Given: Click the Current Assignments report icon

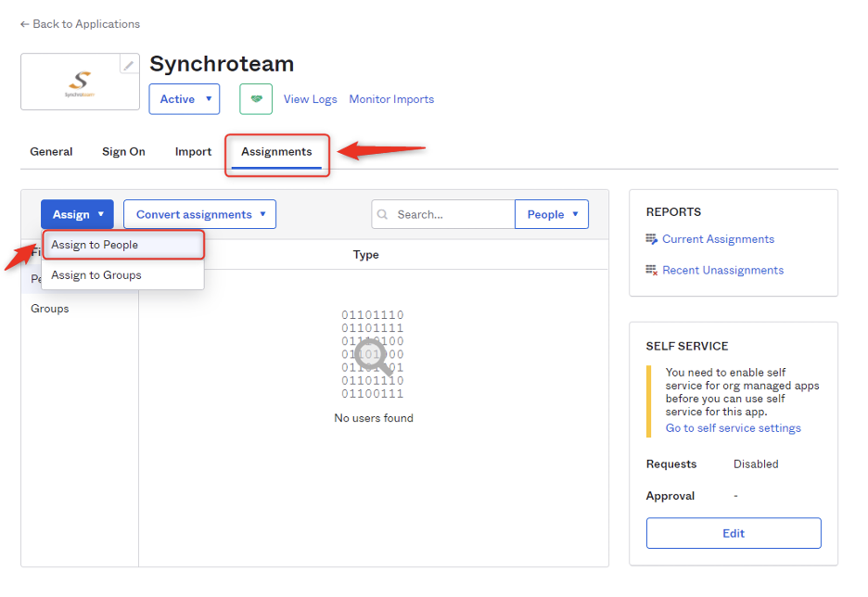Looking at the screenshot, I should pyautogui.click(x=652, y=239).
